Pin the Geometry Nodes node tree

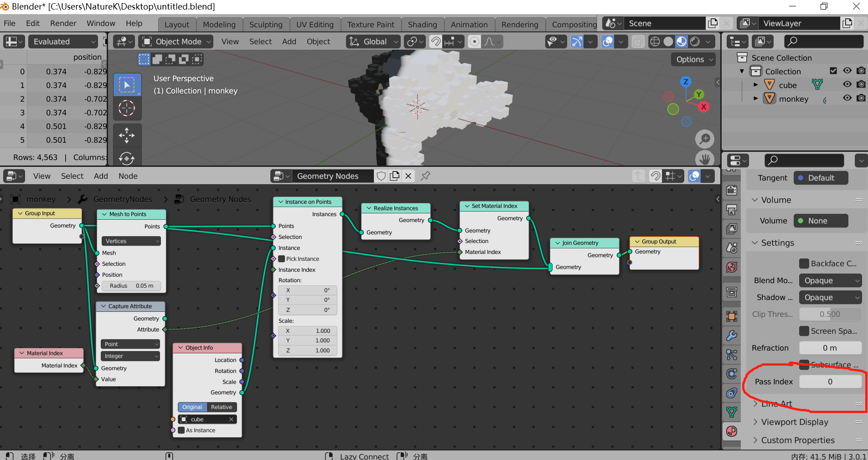click(425, 176)
